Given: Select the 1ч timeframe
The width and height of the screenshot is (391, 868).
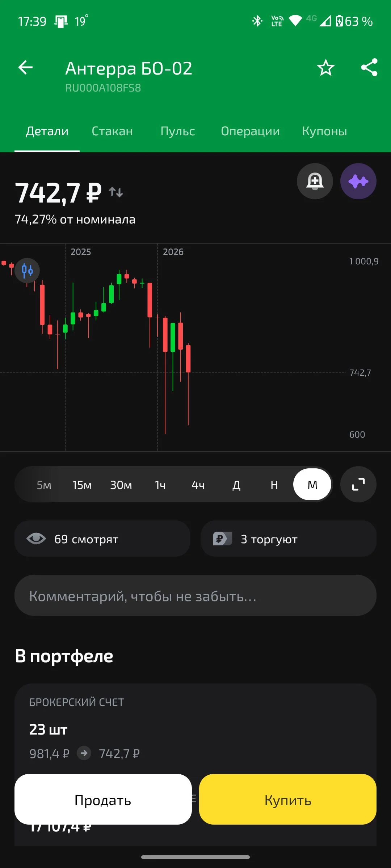Looking at the screenshot, I should tap(160, 485).
